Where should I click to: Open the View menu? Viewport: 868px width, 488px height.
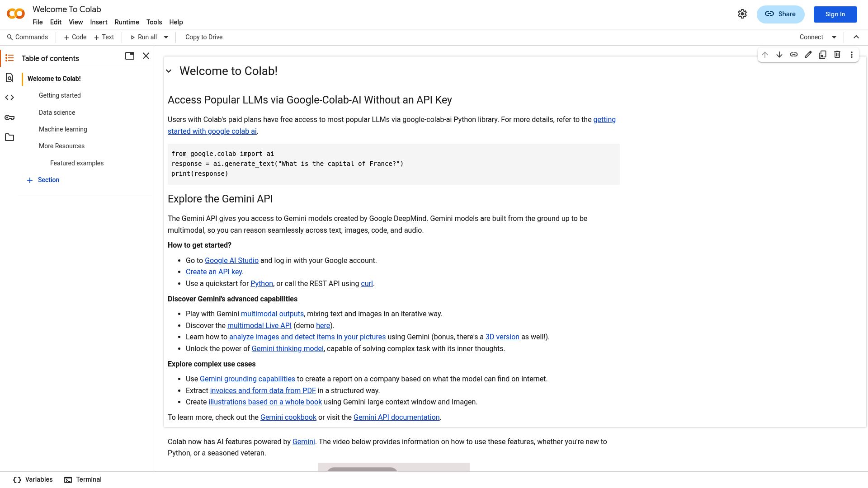click(75, 22)
